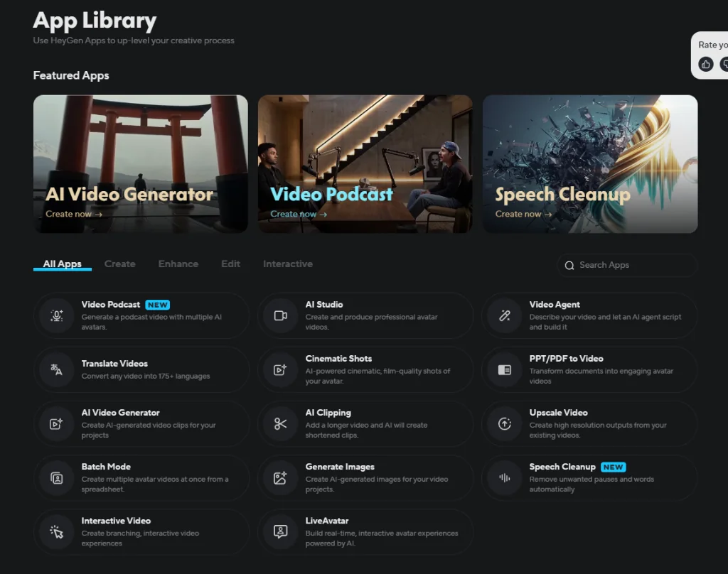This screenshot has height=574, width=728.
Task: Click the NEW badge beside Video Podcast
Action: coord(157,305)
